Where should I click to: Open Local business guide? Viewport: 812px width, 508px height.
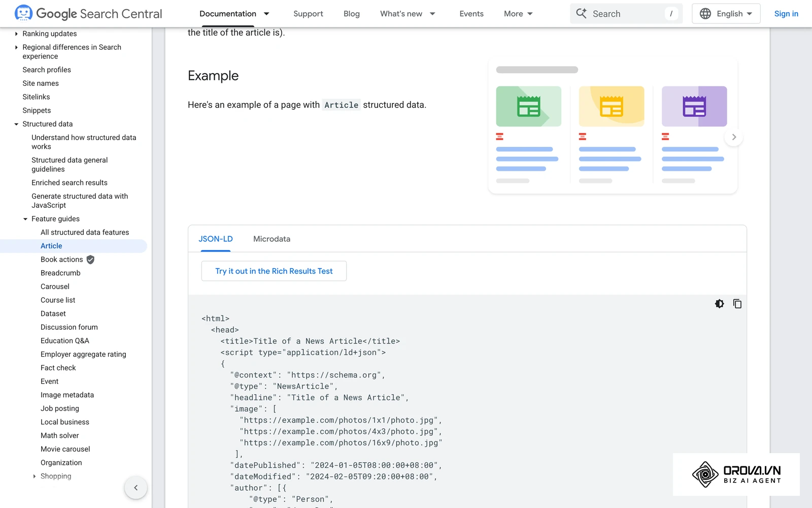click(x=65, y=422)
